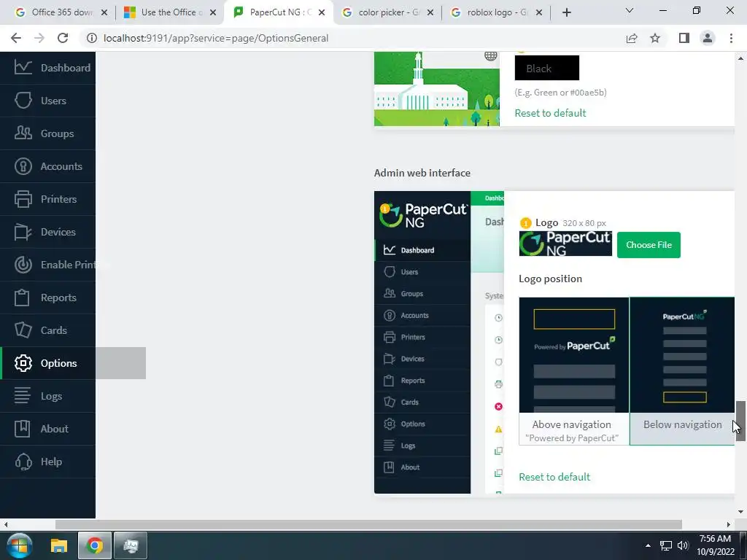The height and width of the screenshot is (560, 747).
Task: Open File Explorer from the taskbar
Action: [x=59, y=545]
